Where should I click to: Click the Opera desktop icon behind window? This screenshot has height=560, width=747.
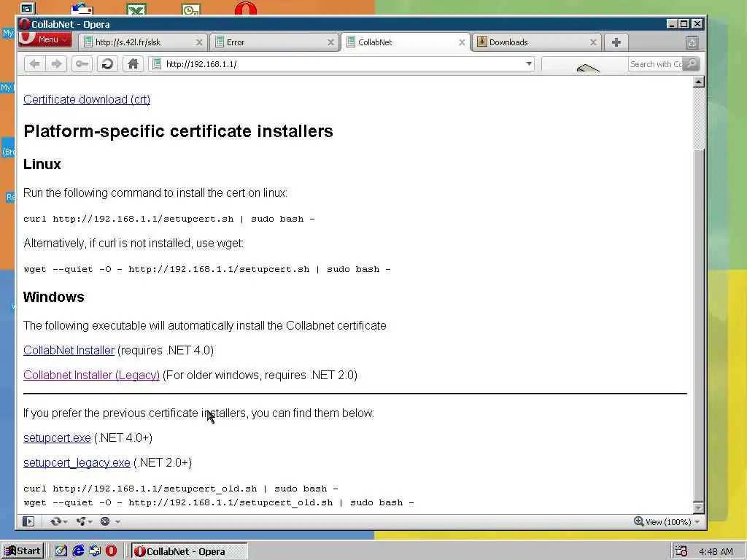[x=246, y=9]
